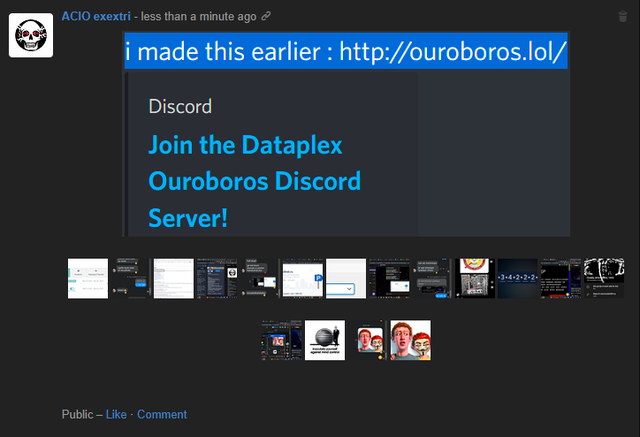
Task: Click the skull profile avatar
Action: (x=31, y=35)
